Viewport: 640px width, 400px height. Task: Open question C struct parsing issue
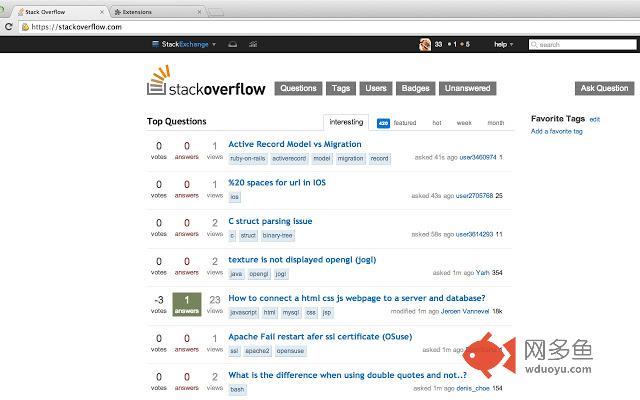point(270,221)
